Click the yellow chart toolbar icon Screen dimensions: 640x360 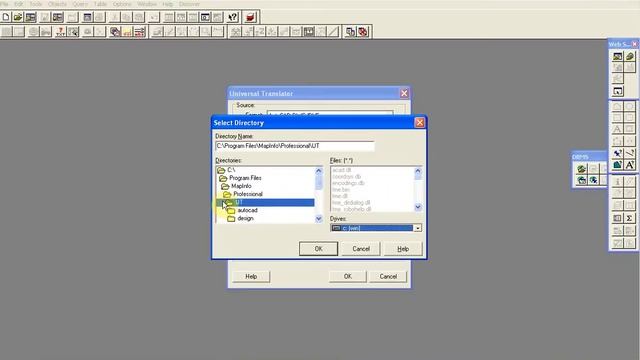(x=127, y=31)
